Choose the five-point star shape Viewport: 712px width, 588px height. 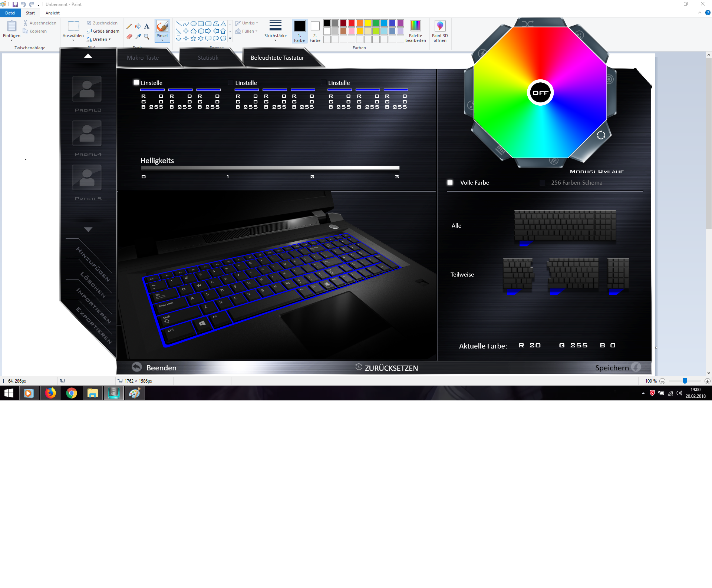(x=193, y=38)
